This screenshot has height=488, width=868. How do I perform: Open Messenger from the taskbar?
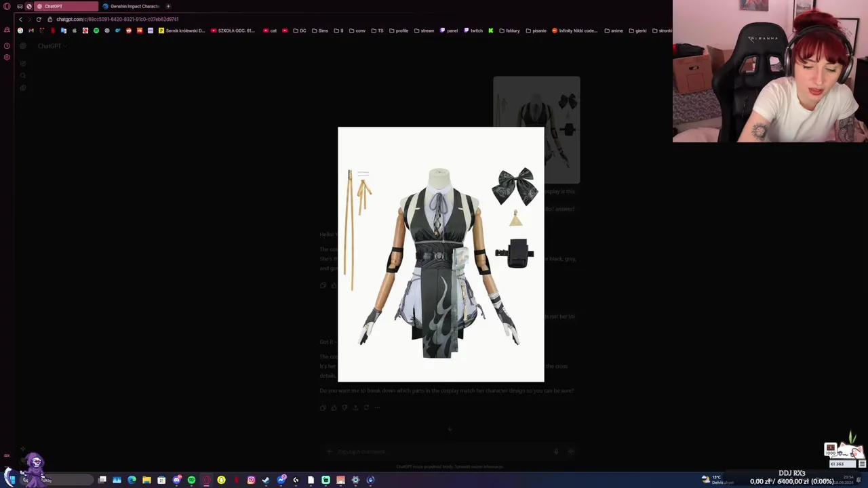coord(281,480)
